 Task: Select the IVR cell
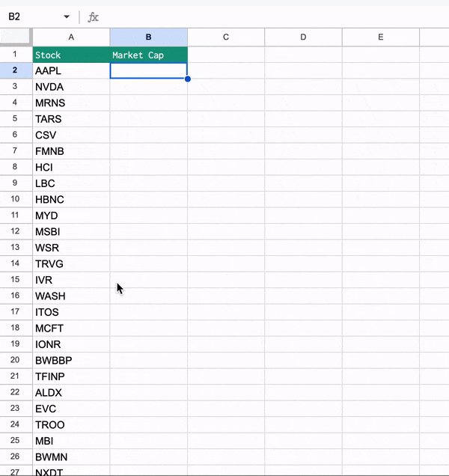coord(71,280)
